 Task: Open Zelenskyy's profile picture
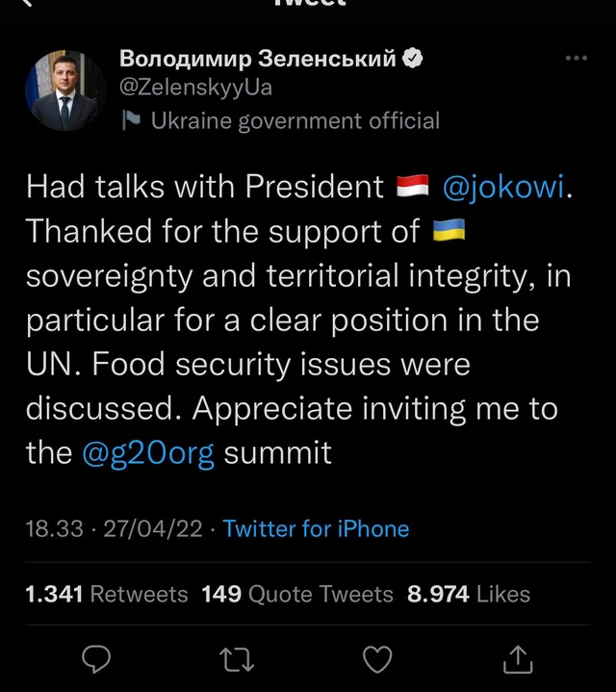64,90
